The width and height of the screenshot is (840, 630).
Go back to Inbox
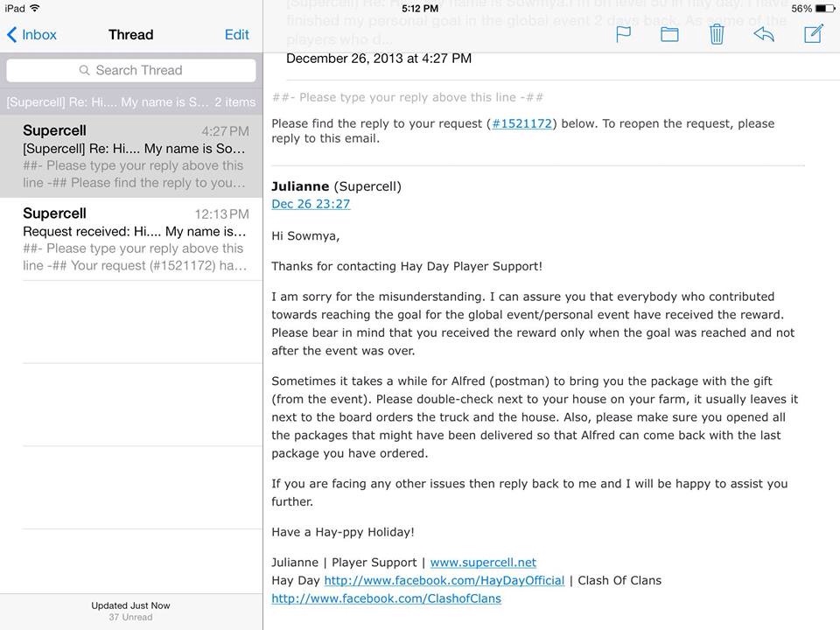tap(32, 35)
